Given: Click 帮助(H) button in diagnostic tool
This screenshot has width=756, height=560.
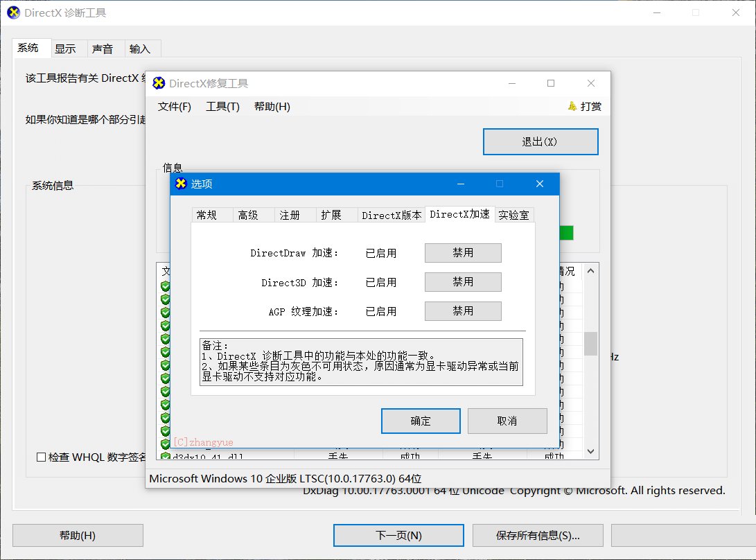Looking at the screenshot, I should pyautogui.click(x=78, y=536).
